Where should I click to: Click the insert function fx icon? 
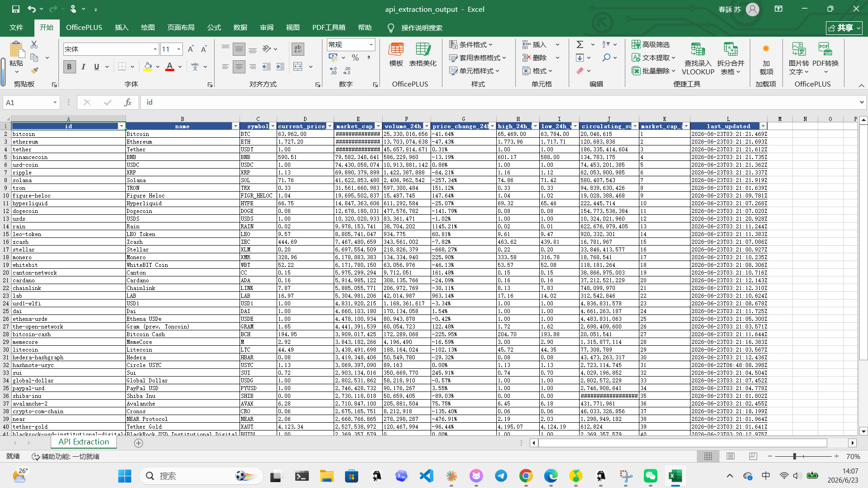coord(128,102)
